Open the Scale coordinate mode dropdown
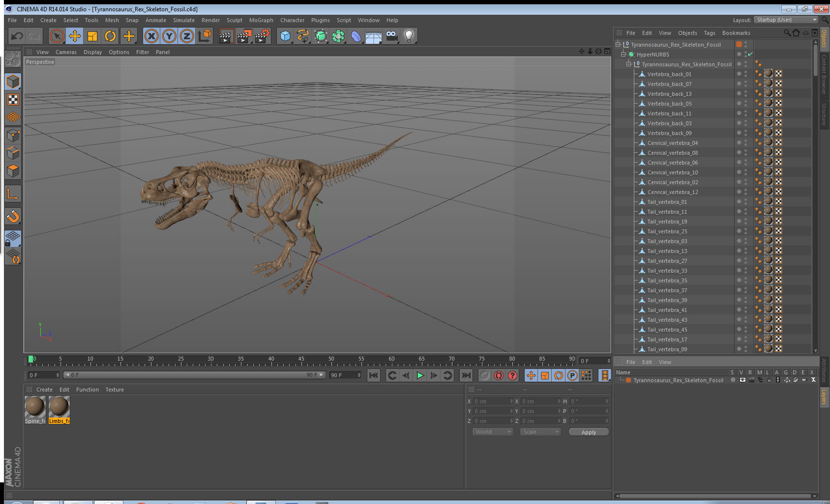Viewport: 830px width, 504px height. click(540, 432)
